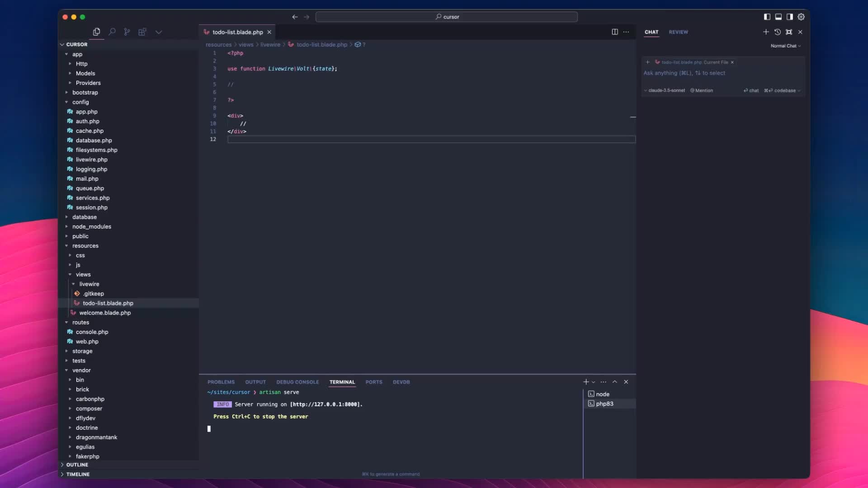Show chat history
This screenshot has width=868, height=488.
[x=778, y=32]
